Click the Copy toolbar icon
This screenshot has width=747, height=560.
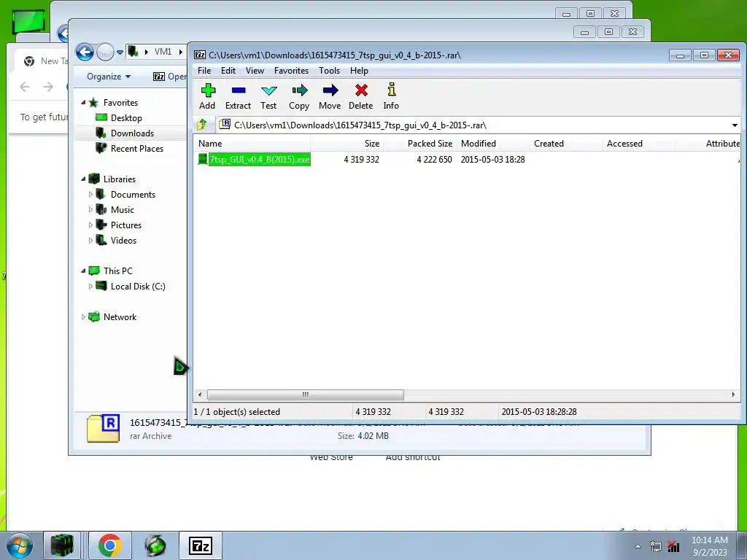click(x=299, y=97)
